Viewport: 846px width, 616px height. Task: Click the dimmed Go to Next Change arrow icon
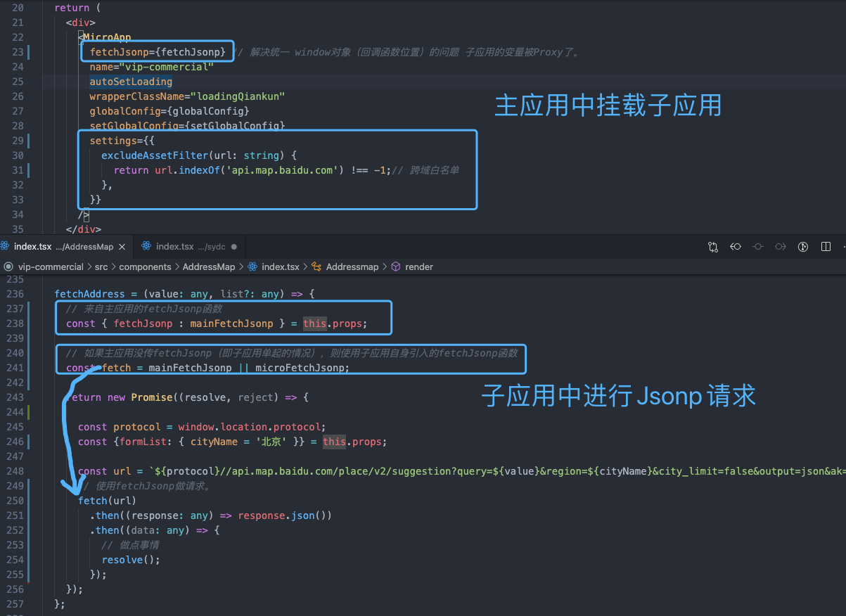(781, 247)
